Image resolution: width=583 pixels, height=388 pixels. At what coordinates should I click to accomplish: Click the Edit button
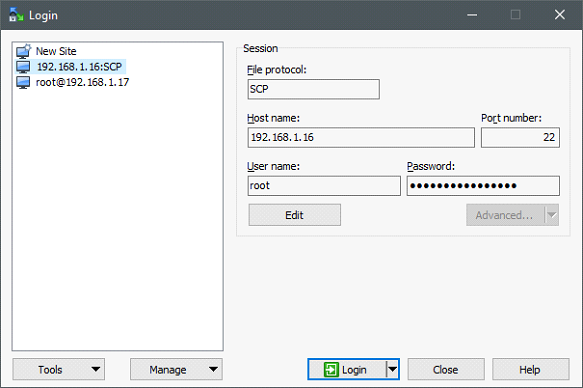294,215
